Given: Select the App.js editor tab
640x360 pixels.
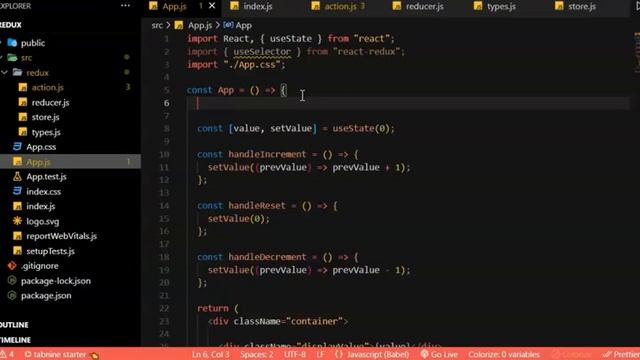Looking at the screenshot, I should [174, 6].
